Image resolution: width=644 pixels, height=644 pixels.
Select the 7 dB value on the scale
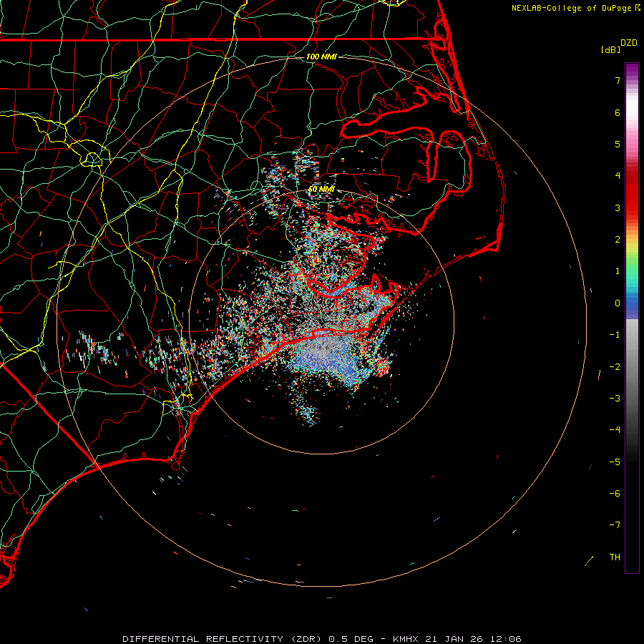616,80
